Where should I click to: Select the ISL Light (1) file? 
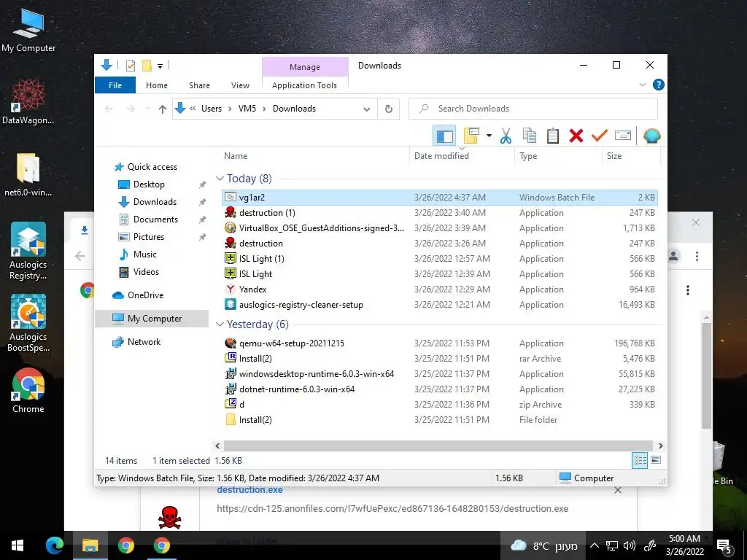pos(440,259)
